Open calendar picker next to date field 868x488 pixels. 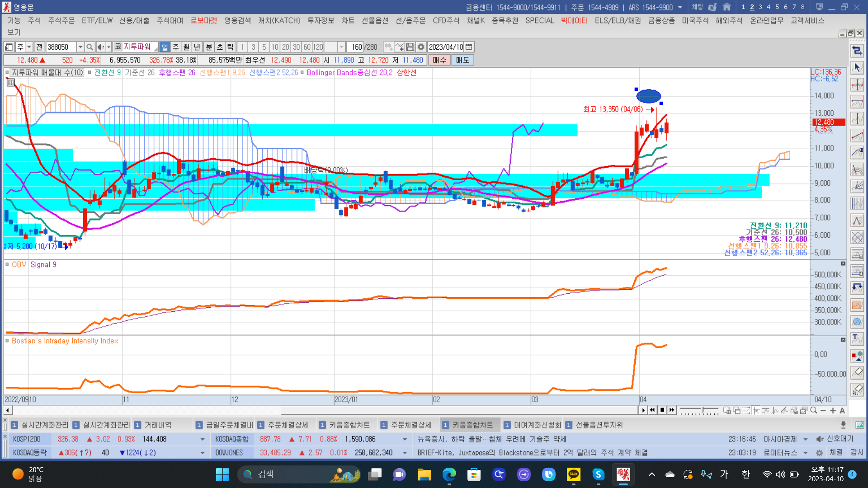click(x=469, y=47)
